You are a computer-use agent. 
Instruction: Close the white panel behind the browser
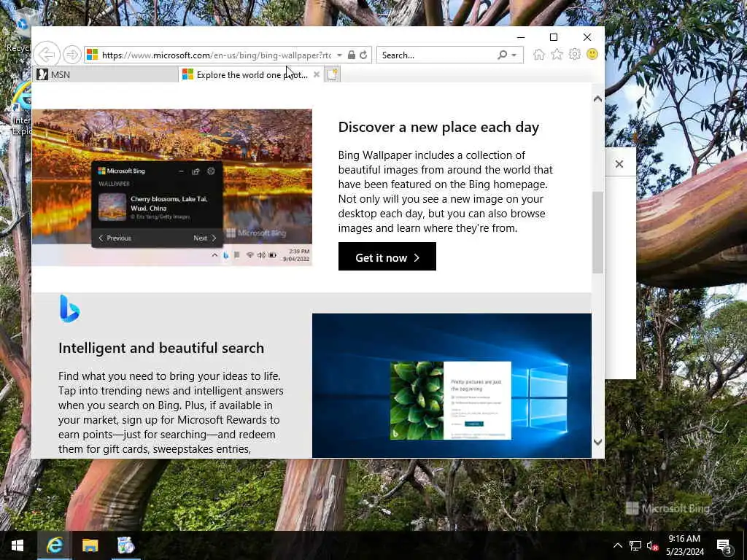click(x=619, y=164)
